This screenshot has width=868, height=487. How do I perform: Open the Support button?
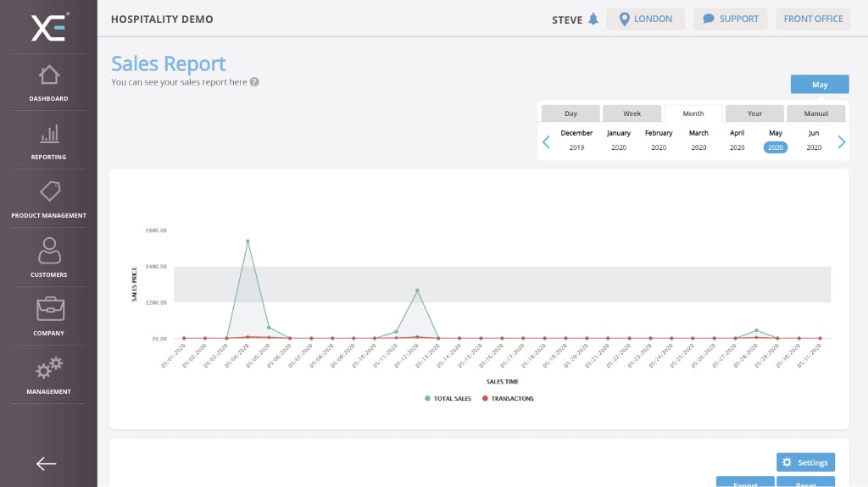[x=730, y=19]
